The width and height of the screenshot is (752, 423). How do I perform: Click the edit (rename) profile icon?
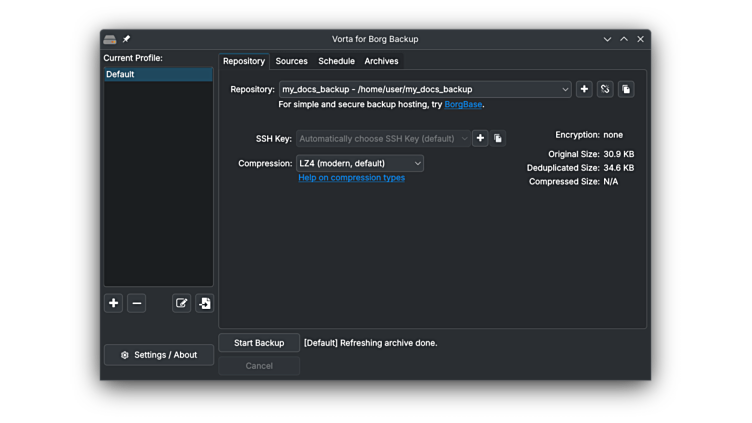(181, 303)
